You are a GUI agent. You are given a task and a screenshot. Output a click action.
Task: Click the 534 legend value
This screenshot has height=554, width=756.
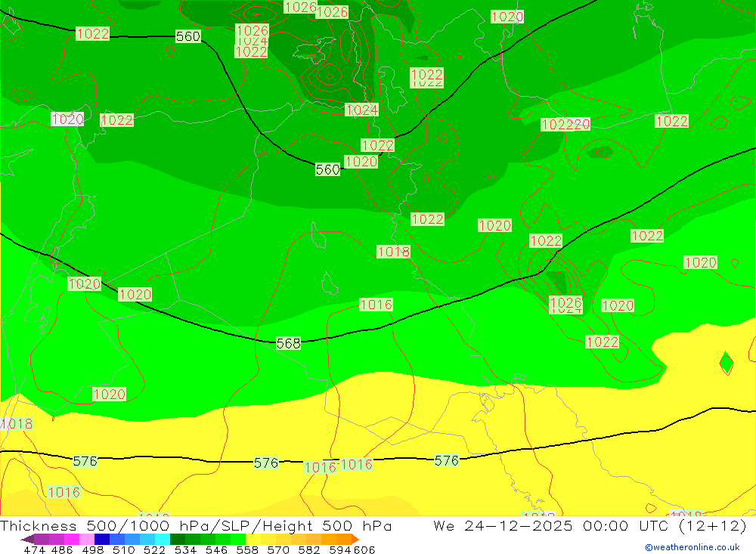click(186, 550)
